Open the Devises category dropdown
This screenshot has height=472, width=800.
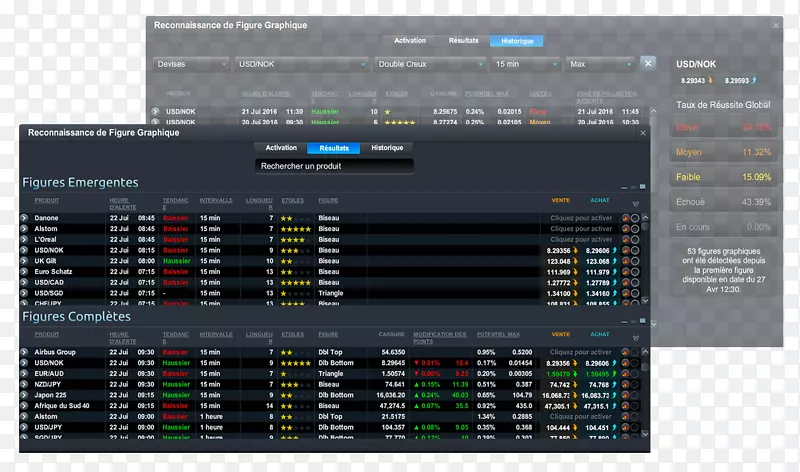tap(191, 63)
